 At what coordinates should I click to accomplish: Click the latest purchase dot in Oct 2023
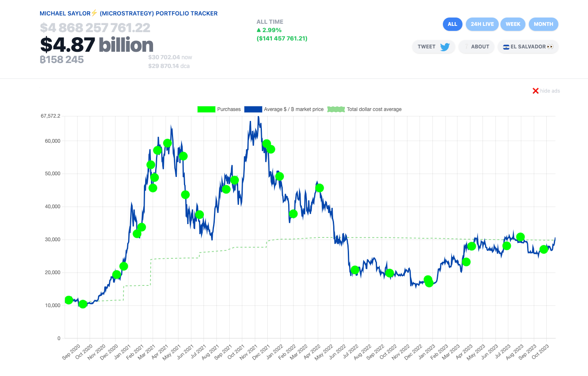[544, 250]
